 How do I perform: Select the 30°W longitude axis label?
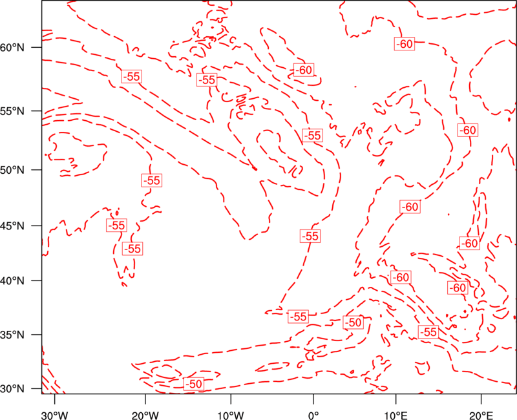click(x=55, y=415)
